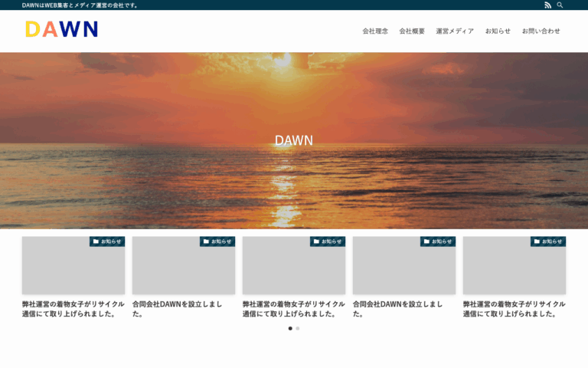Open お知らせ menu item
The image size is (588, 368).
pyautogui.click(x=498, y=31)
